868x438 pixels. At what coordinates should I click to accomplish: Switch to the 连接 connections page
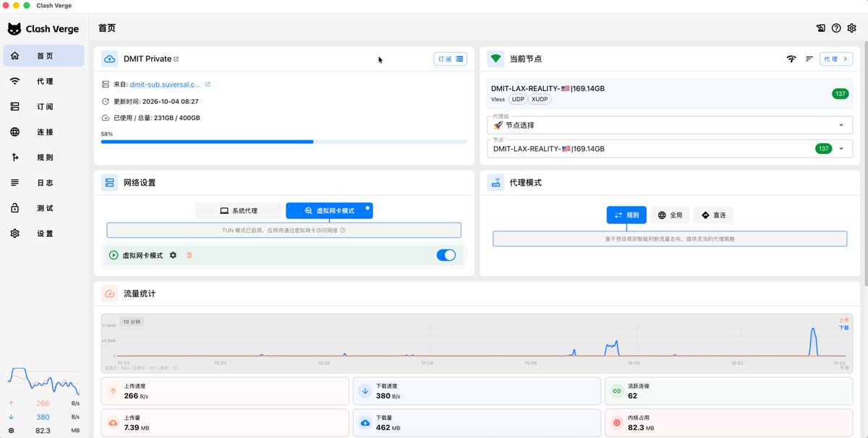point(43,132)
